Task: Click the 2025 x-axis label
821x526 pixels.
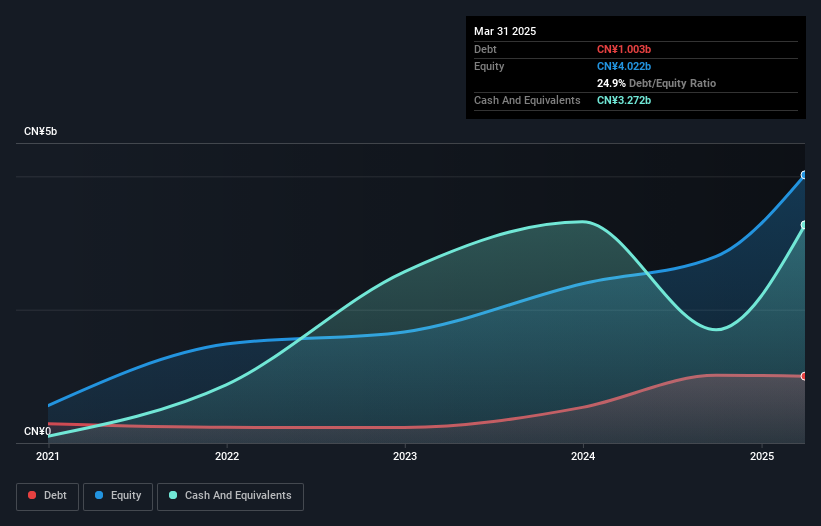Action: tap(762, 456)
